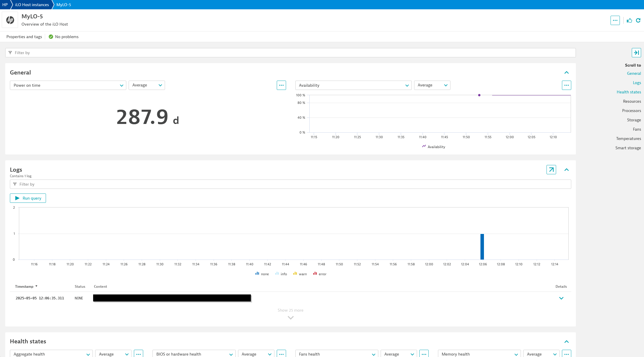Jump to Health states in Scroll to list
644x357 pixels.
(x=629, y=92)
